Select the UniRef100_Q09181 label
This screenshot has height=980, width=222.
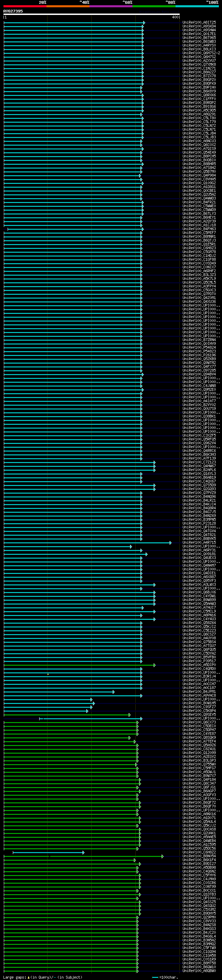click(199, 554)
